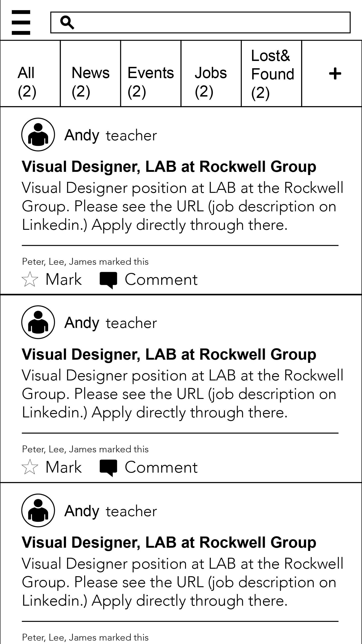The width and height of the screenshot is (362, 644).
Task: Toggle the star Mark on second post
Action: (x=30, y=467)
